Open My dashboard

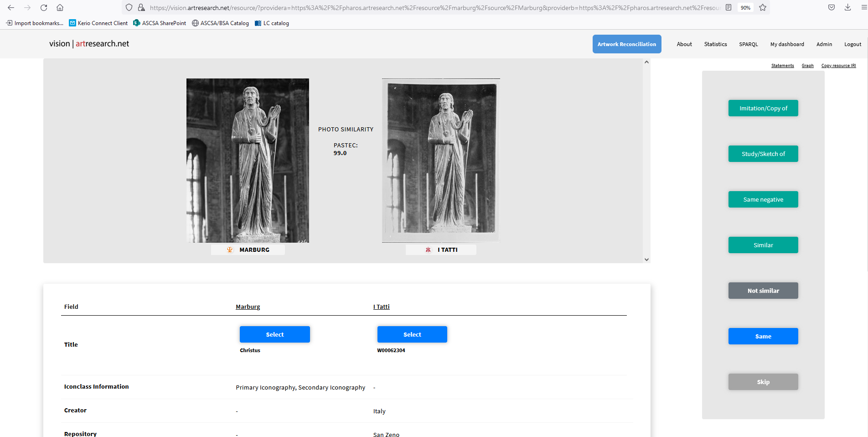(787, 44)
